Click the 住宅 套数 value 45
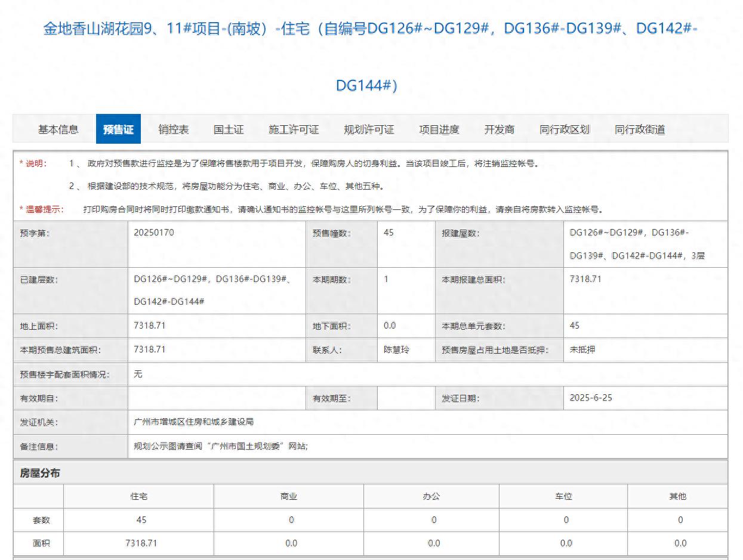The image size is (743, 560). click(x=141, y=520)
